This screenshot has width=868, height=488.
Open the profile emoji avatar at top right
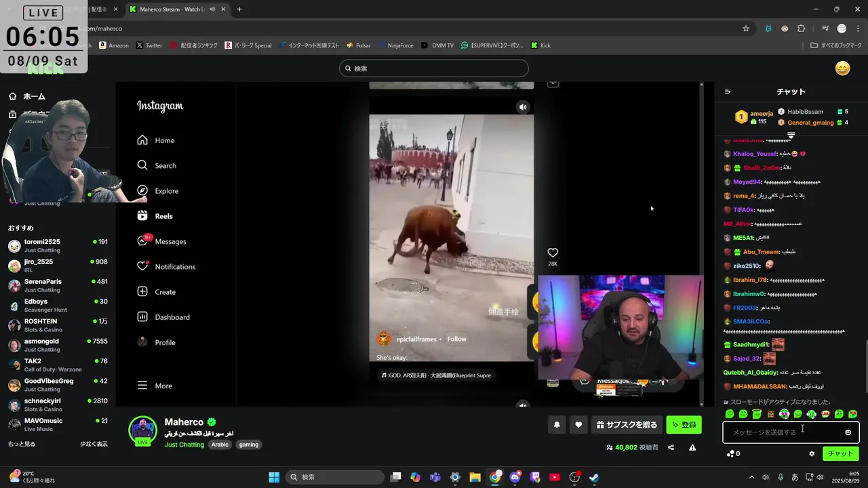[842, 68]
